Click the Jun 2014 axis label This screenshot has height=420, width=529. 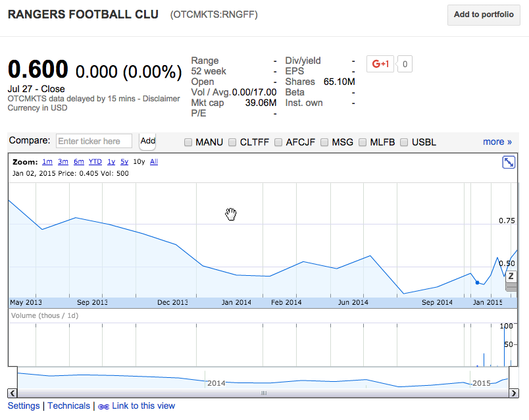[x=353, y=303]
